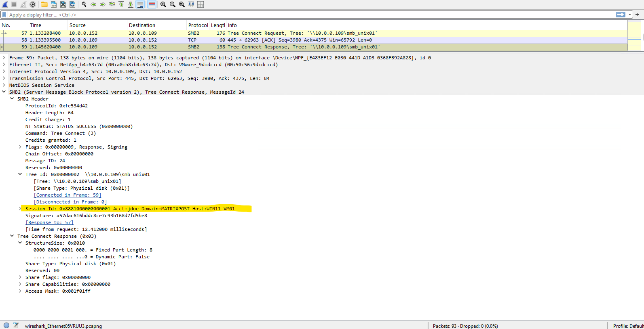Screen dimensions: 644x329
Task: Toggle auto-scroll during live capture
Action: pyautogui.click(x=140, y=4)
